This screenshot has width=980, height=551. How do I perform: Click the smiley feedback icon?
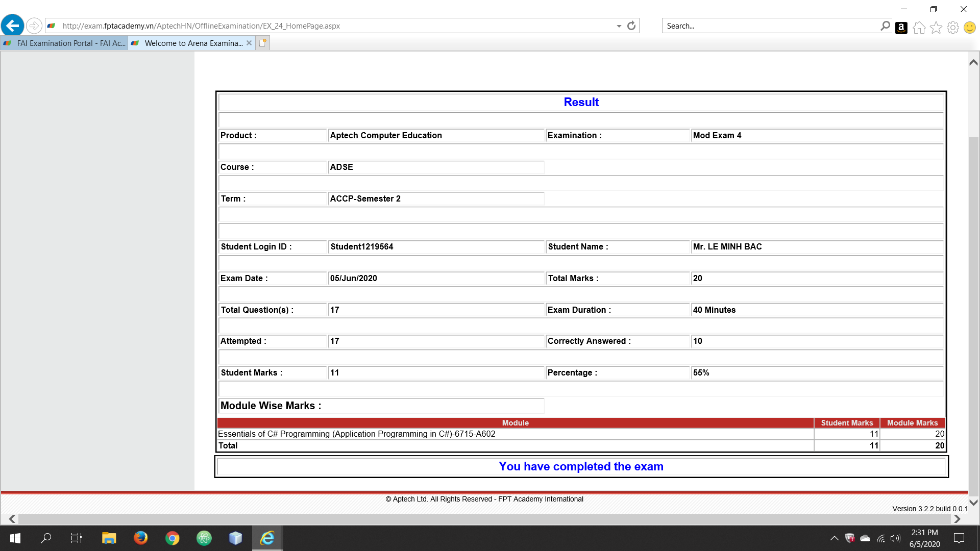tap(970, 28)
